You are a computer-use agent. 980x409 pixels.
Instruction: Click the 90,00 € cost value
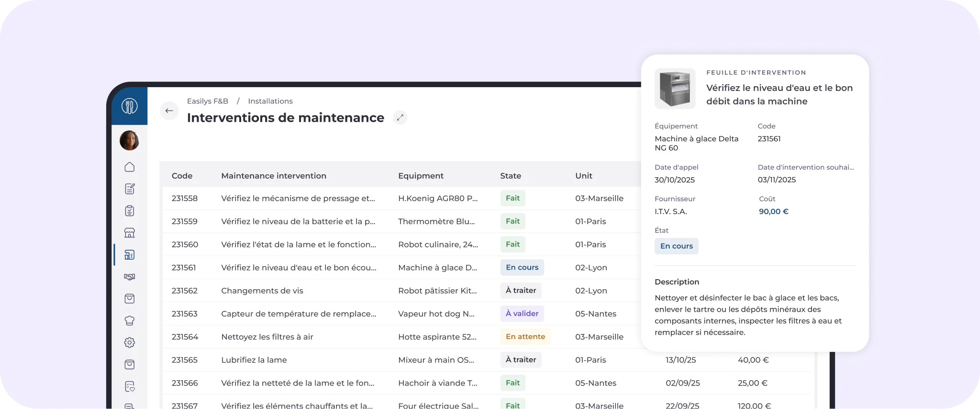(x=773, y=211)
